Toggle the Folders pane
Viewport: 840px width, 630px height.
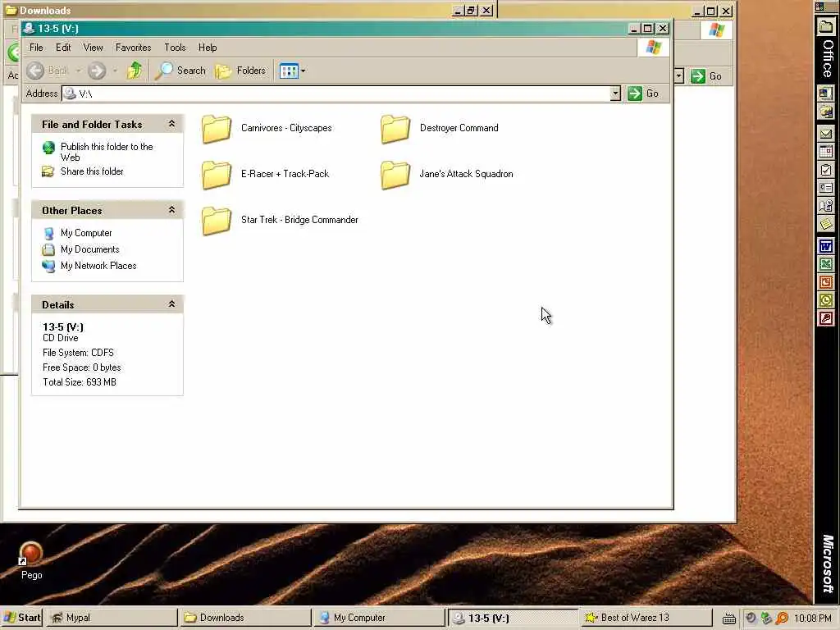240,71
